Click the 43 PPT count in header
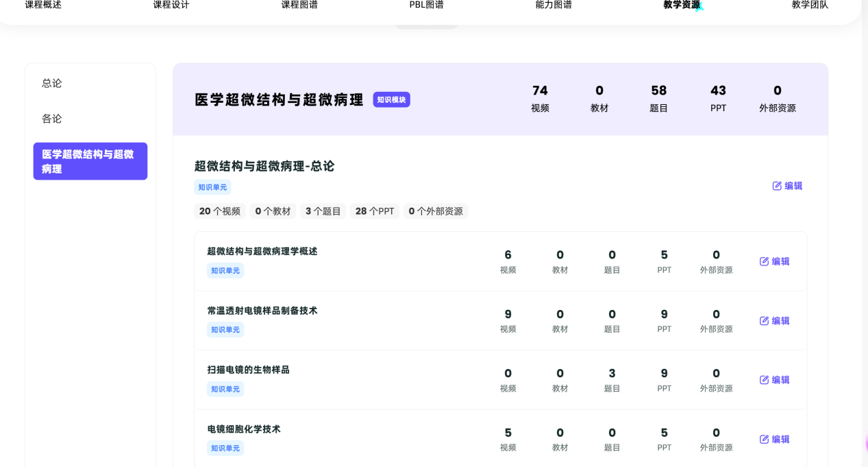Viewport: 868px width, 467px height. click(x=718, y=99)
